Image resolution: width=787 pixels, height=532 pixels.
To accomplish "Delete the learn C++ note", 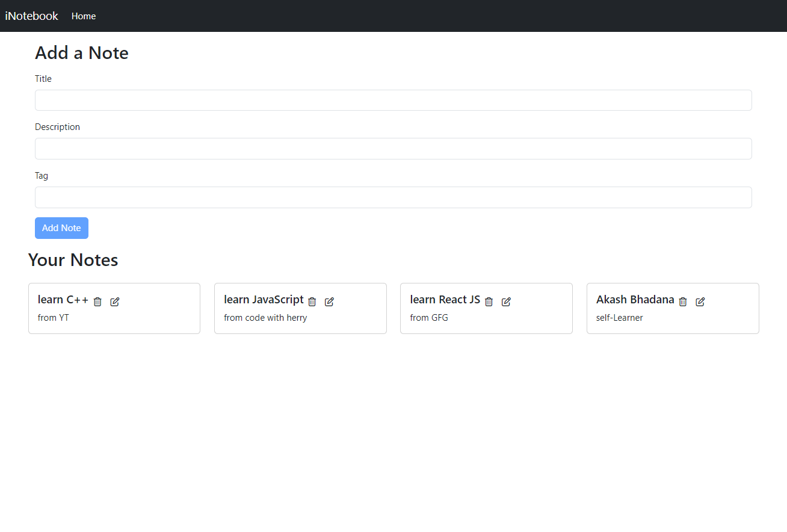I will coord(97,302).
